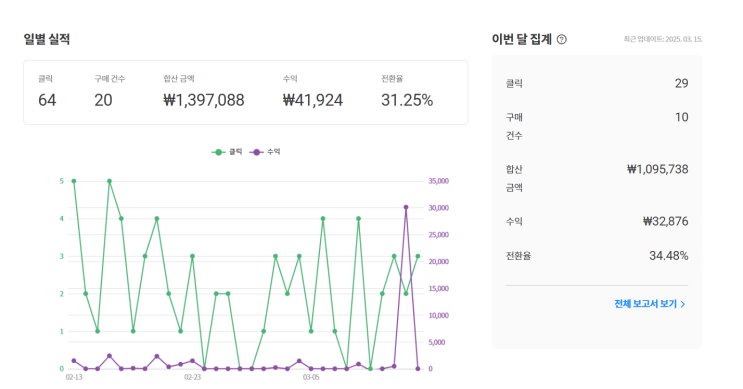This screenshot has width=743, height=389.
Task: Select the daily revenue value ₩41,924
Action: click(x=313, y=100)
